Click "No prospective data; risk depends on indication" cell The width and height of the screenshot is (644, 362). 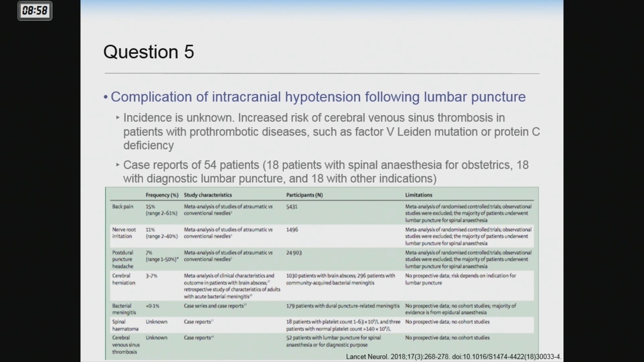460,279
